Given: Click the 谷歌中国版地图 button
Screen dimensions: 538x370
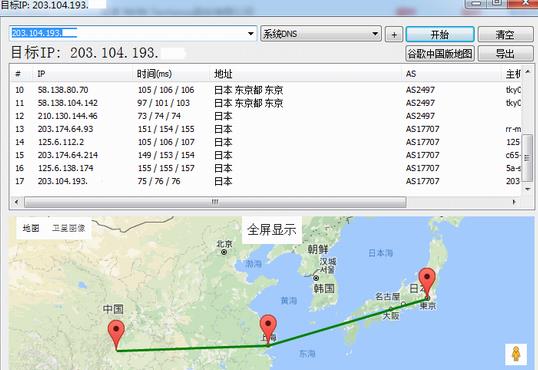Looking at the screenshot, I should [440, 54].
